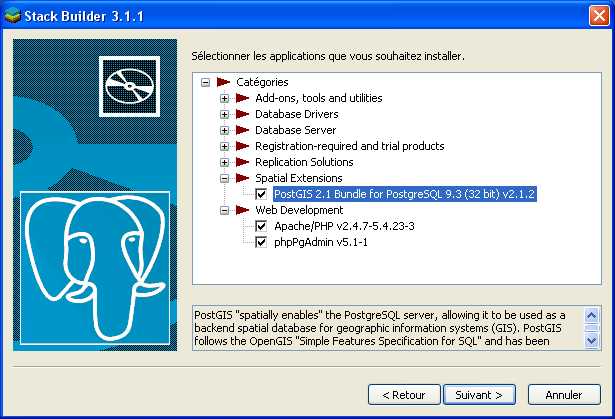Viewport: 615px width, 419px height.
Task: Select the Add-ons, tools and utilities row
Action: point(318,98)
